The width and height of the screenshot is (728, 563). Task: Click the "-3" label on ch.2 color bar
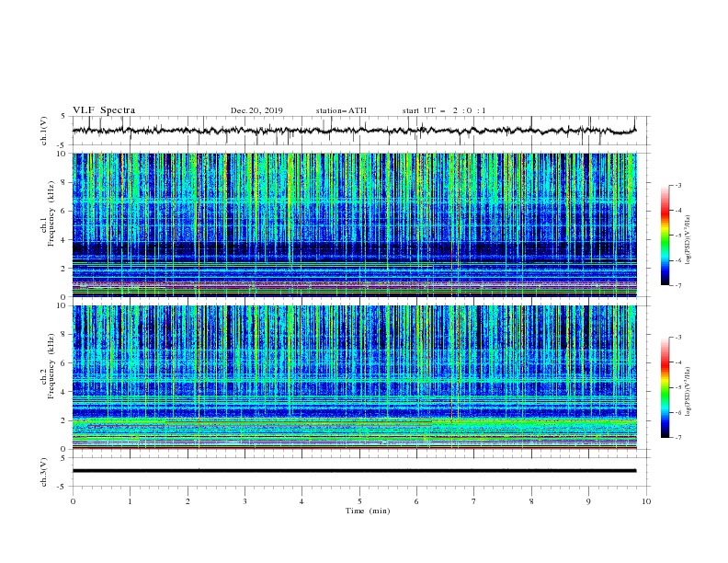point(678,338)
